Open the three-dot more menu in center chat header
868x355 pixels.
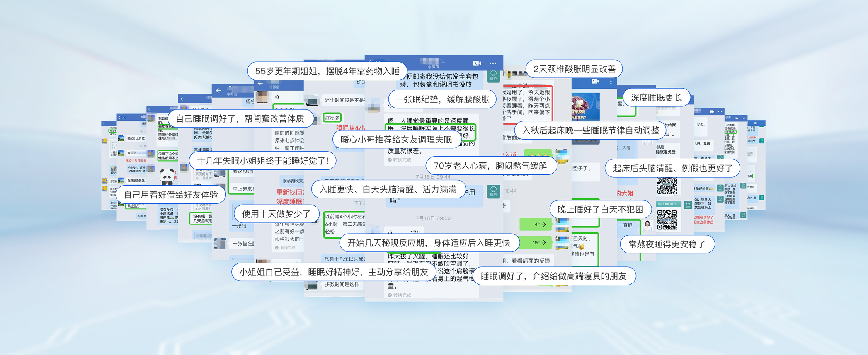(493, 63)
